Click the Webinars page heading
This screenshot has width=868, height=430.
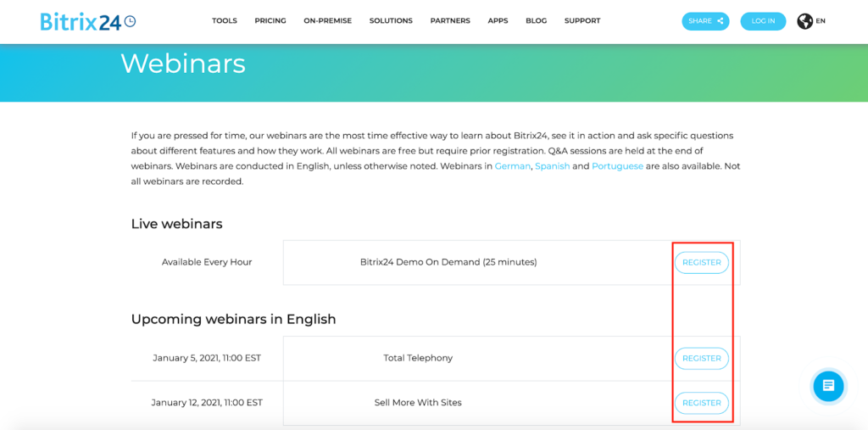click(183, 64)
